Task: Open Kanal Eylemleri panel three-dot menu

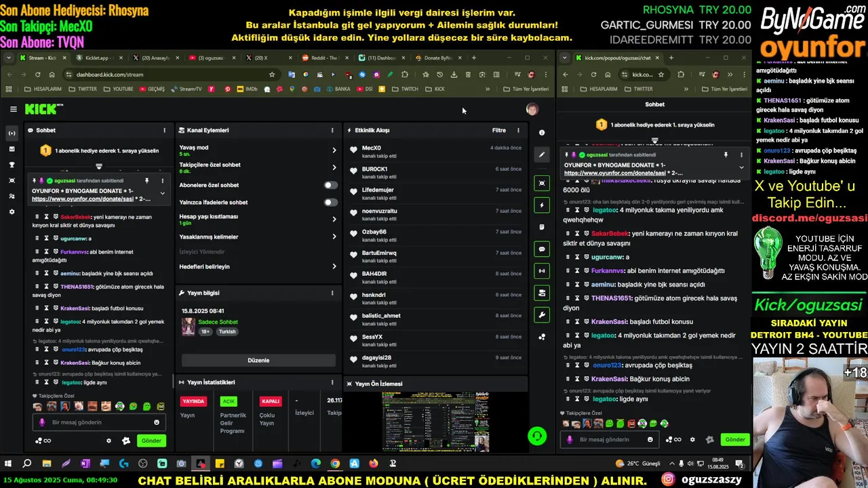Action: click(x=332, y=130)
